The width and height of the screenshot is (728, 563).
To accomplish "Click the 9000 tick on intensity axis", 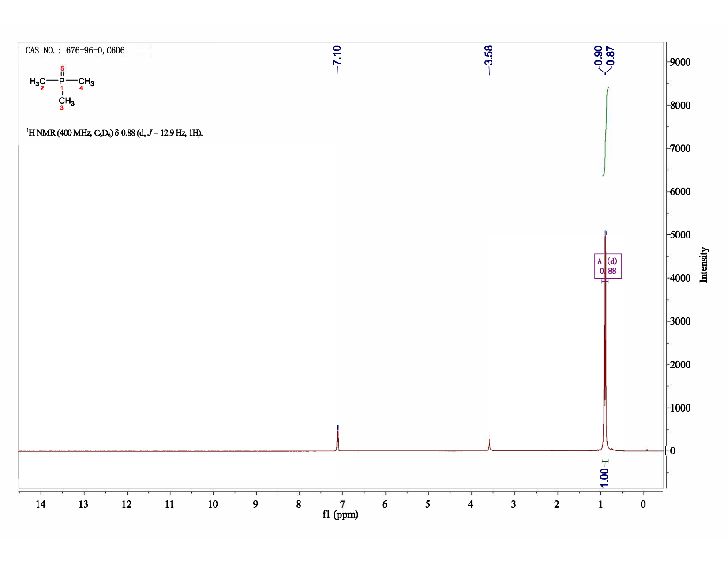I will (680, 62).
